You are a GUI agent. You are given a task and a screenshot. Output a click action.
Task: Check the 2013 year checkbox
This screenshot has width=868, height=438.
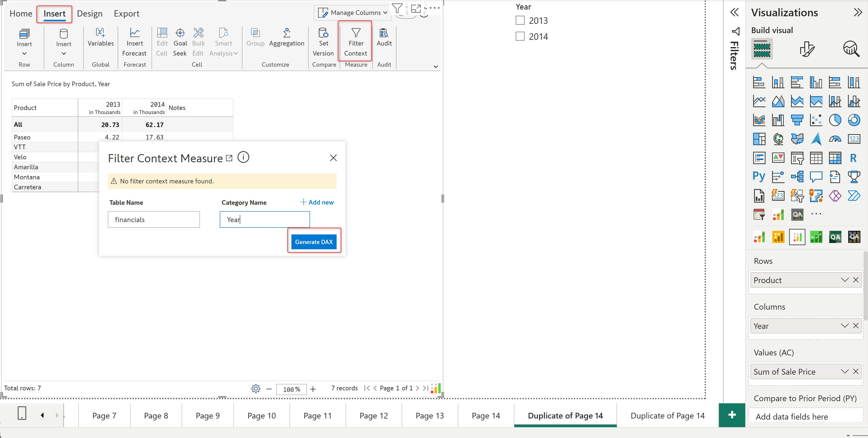coord(520,21)
